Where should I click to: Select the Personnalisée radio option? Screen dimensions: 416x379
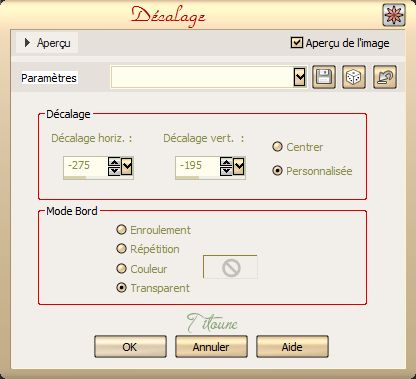click(x=277, y=171)
